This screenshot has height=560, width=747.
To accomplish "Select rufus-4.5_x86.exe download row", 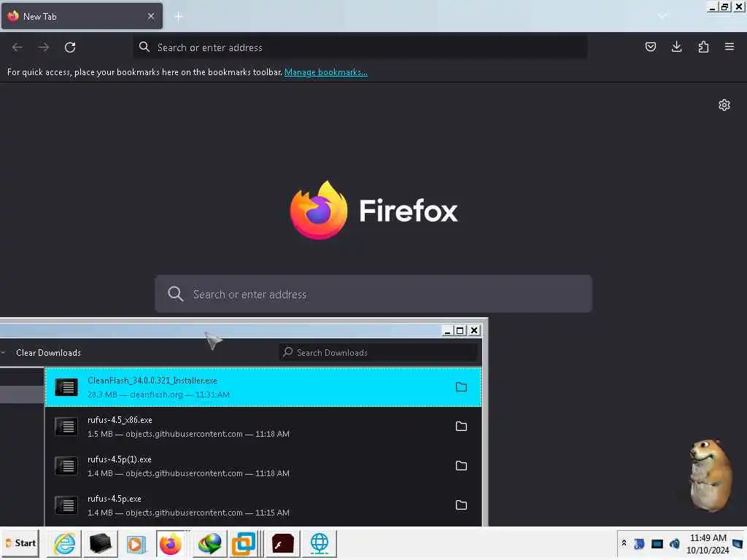I will tap(263, 427).
